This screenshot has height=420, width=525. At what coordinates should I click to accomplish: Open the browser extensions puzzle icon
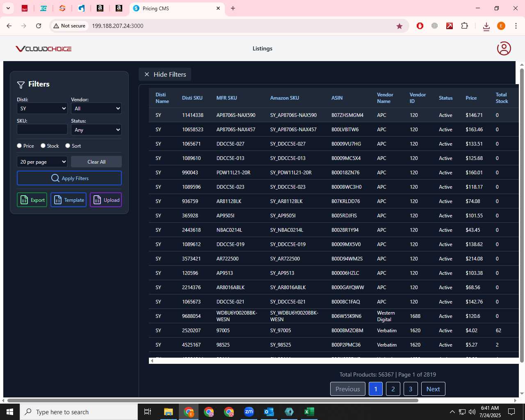(464, 26)
